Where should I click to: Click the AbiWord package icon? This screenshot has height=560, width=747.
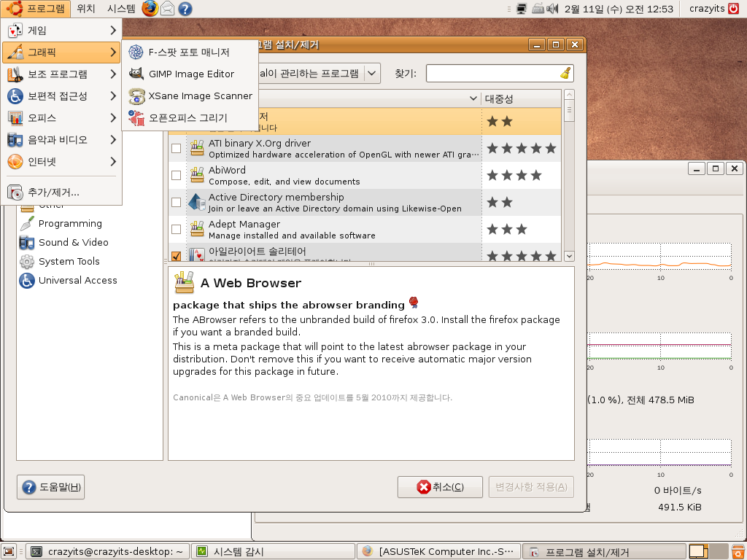[x=197, y=175]
